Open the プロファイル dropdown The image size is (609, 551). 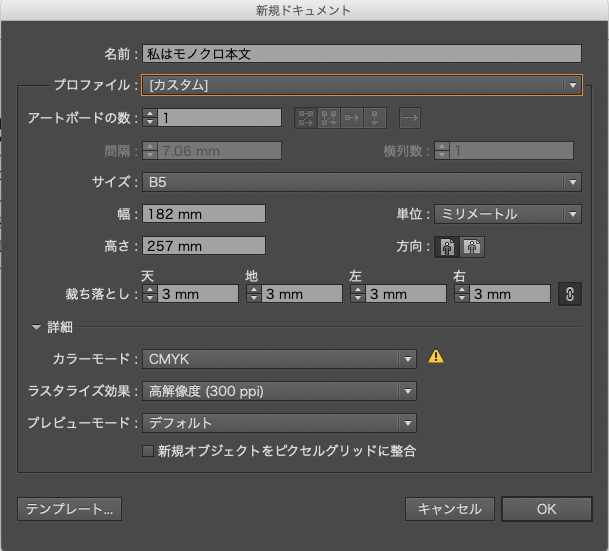[362, 85]
